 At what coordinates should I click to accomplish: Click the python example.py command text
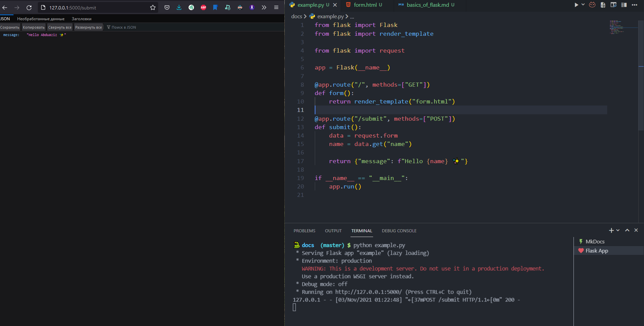pyautogui.click(x=379, y=245)
